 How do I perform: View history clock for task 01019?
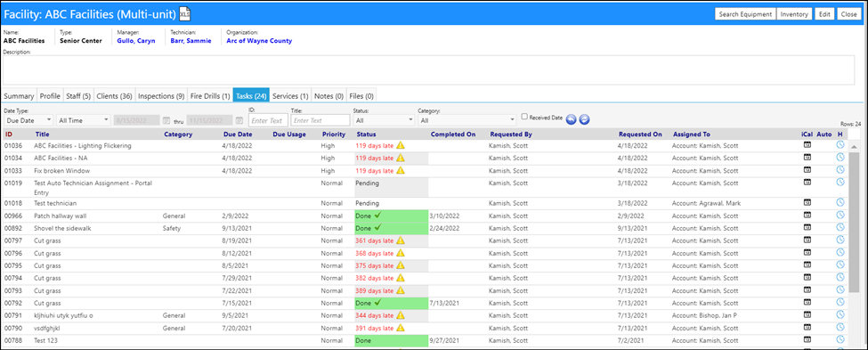point(840,183)
